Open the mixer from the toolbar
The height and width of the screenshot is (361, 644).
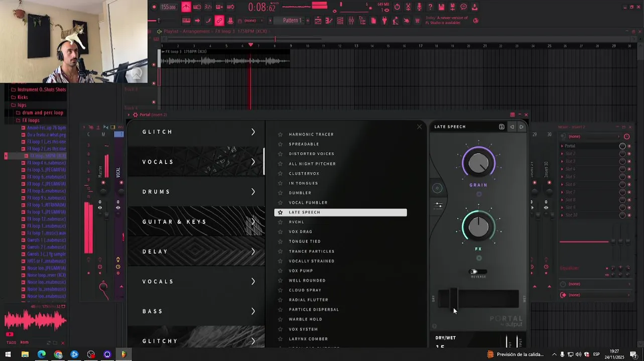[351, 21]
